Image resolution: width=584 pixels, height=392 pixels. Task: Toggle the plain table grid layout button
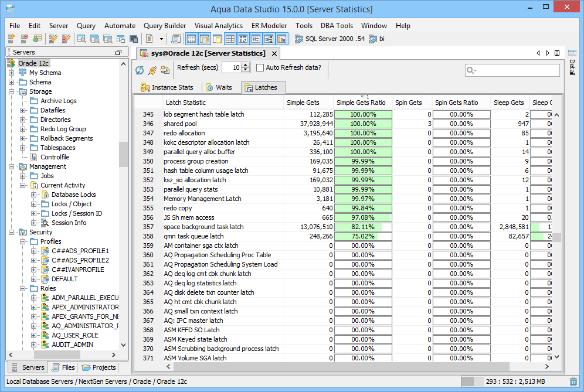(x=230, y=39)
